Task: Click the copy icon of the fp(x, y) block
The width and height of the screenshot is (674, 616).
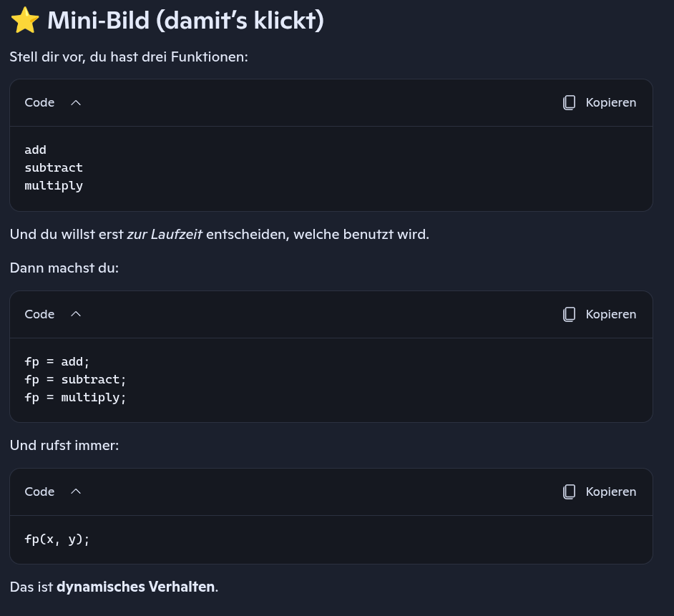Action: point(569,492)
